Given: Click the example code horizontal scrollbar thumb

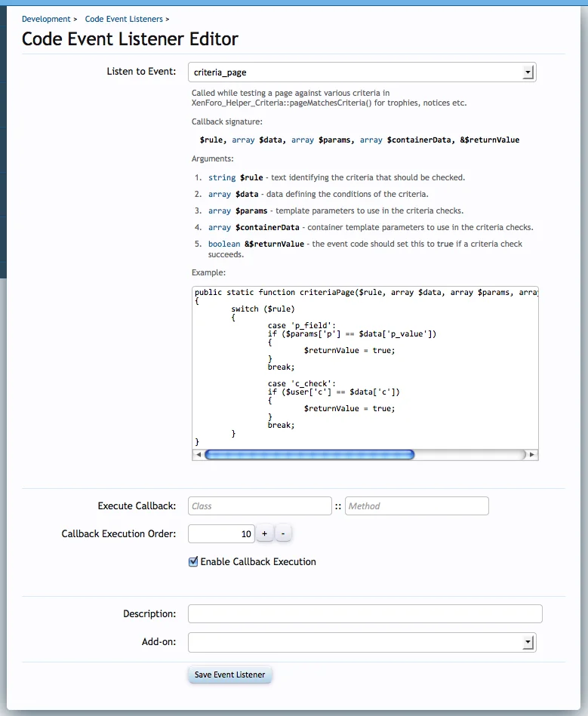Looking at the screenshot, I should pyautogui.click(x=309, y=455).
